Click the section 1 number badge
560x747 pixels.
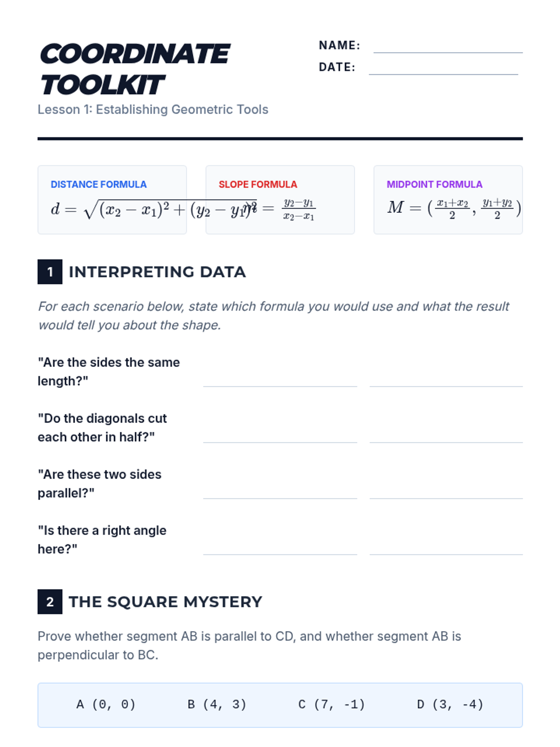pos(50,272)
